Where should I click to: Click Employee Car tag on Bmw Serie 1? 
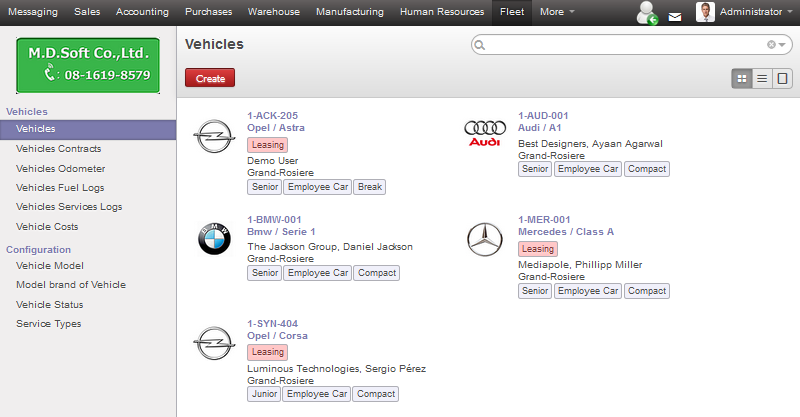[318, 273]
